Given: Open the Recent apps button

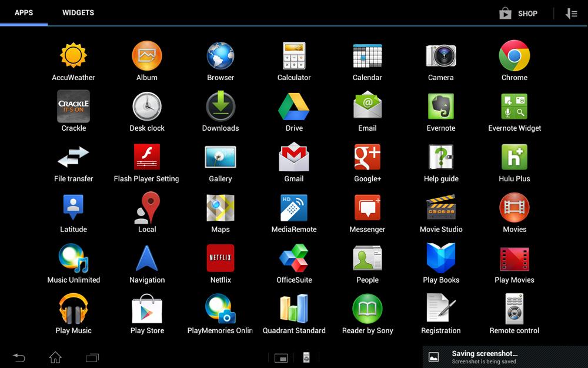Looking at the screenshot, I should tap(92, 357).
